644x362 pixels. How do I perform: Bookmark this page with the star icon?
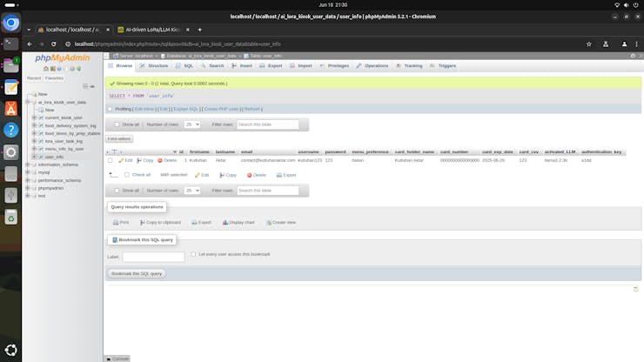[x=588, y=44]
